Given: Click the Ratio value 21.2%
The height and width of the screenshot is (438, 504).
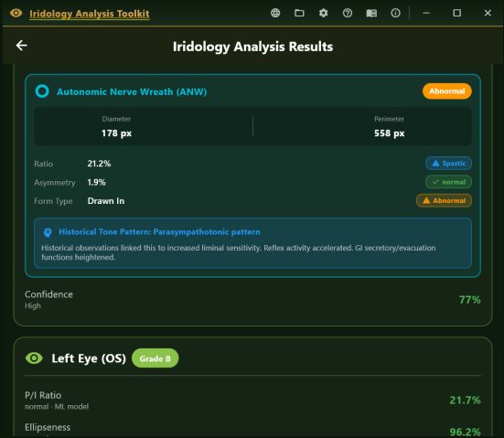Looking at the screenshot, I should tap(99, 164).
